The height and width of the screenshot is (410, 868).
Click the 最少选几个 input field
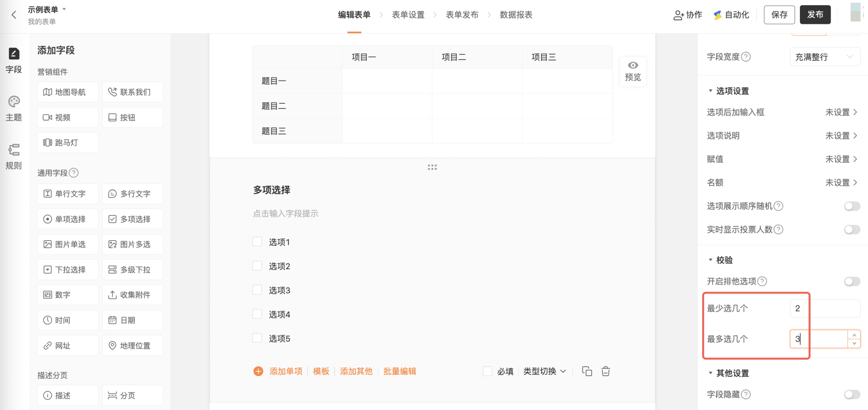click(x=825, y=308)
